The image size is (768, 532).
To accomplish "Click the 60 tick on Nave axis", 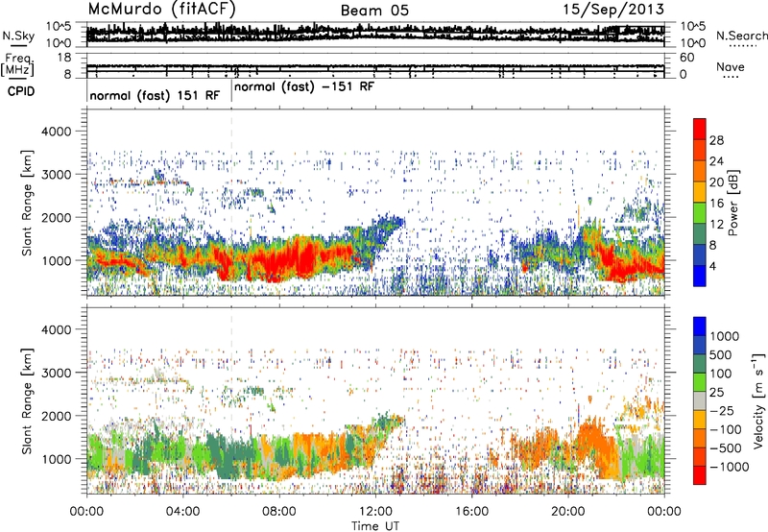I will point(686,58).
